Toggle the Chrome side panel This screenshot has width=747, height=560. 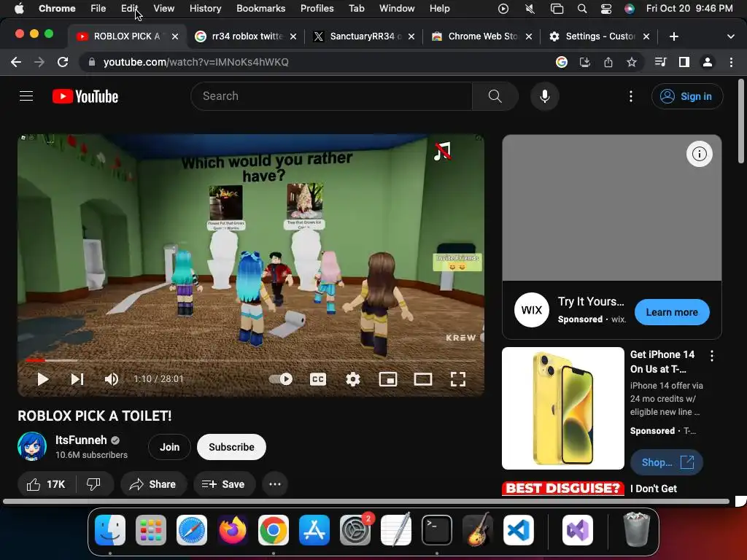pyautogui.click(x=684, y=63)
